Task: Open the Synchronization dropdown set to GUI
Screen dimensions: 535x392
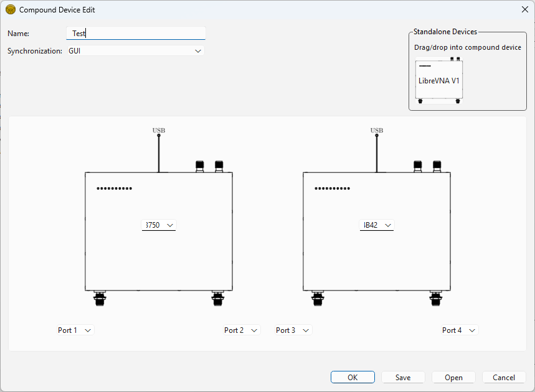Action: pos(136,51)
